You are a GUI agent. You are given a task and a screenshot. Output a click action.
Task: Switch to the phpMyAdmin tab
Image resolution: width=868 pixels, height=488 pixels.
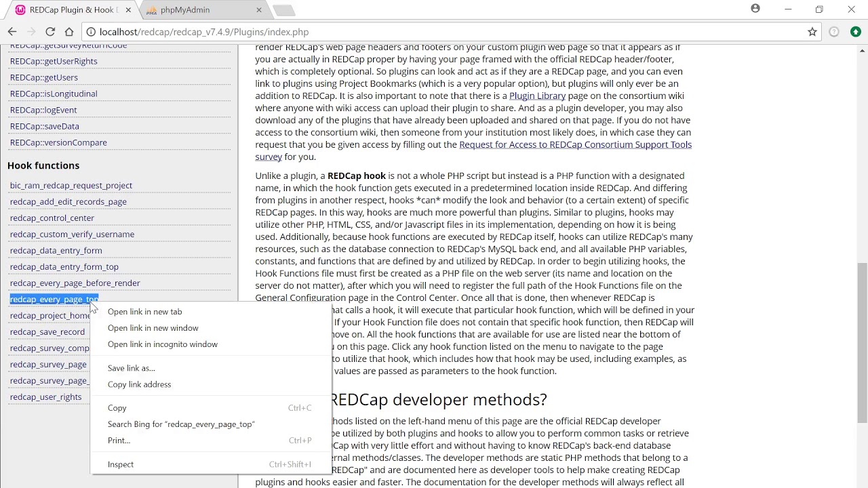tap(202, 10)
